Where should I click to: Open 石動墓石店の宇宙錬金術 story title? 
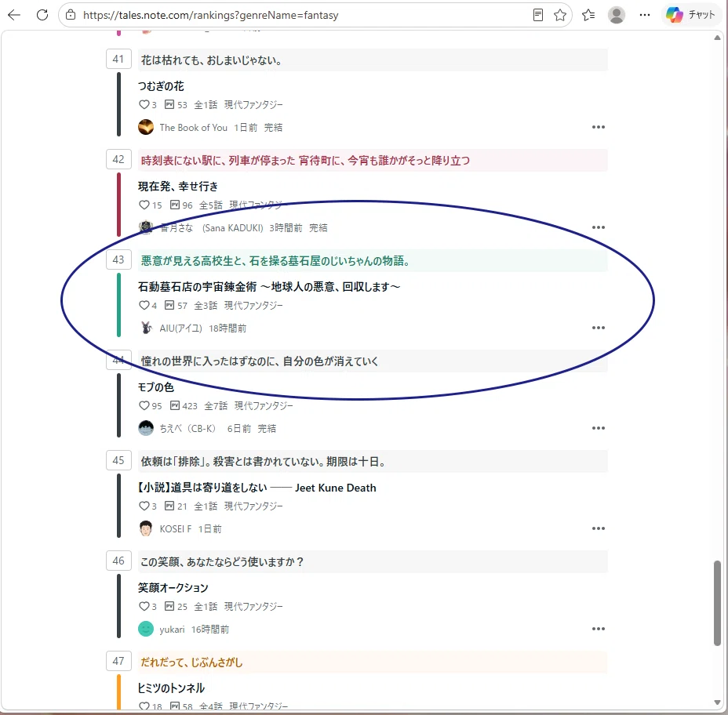coord(269,287)
